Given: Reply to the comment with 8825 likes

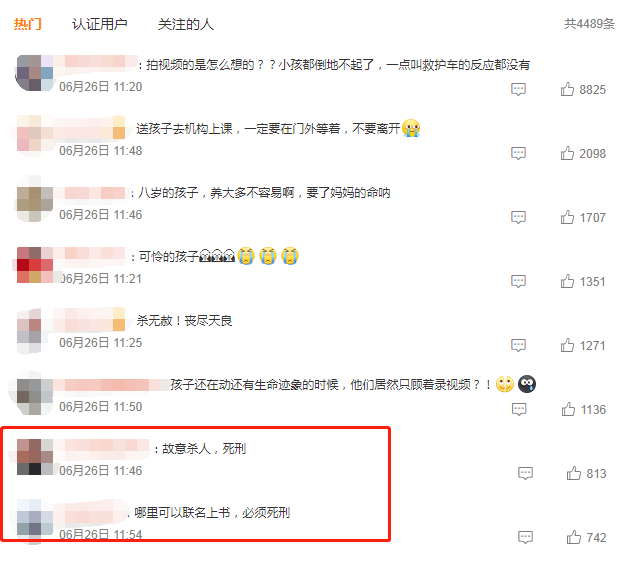Looking at the screenshot, I should tap(518, 89).
